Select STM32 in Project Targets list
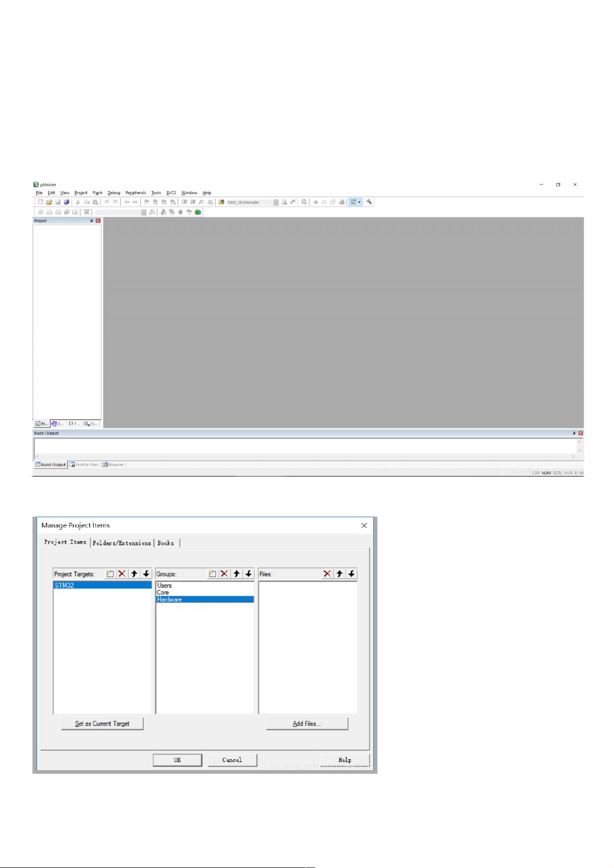 (x=103, y=585)
